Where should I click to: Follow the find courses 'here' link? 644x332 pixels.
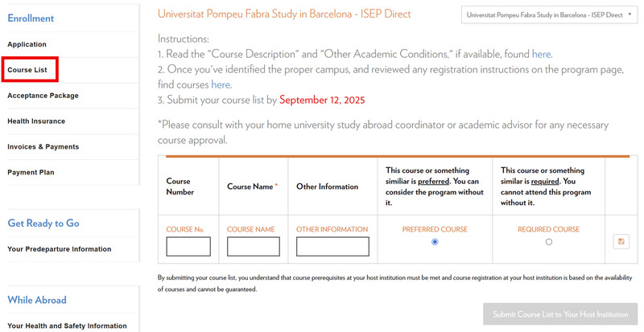221,84
